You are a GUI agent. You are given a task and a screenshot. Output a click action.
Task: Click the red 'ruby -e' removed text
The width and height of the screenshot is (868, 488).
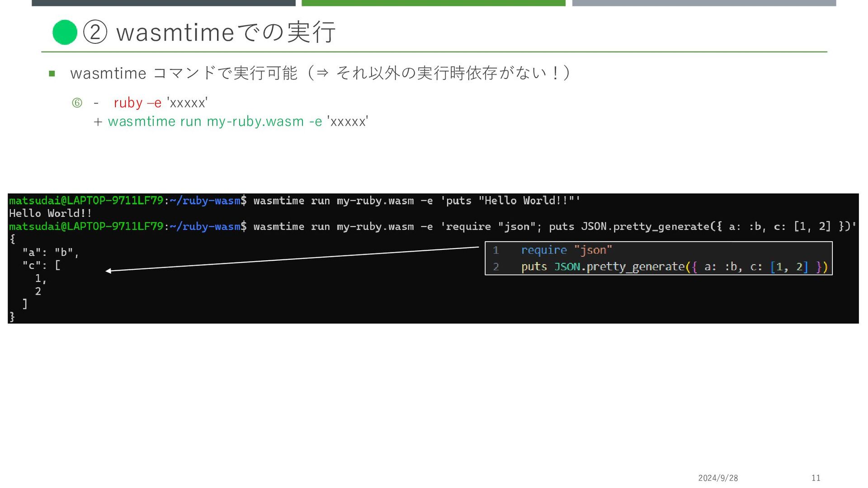tap(137, 103)
